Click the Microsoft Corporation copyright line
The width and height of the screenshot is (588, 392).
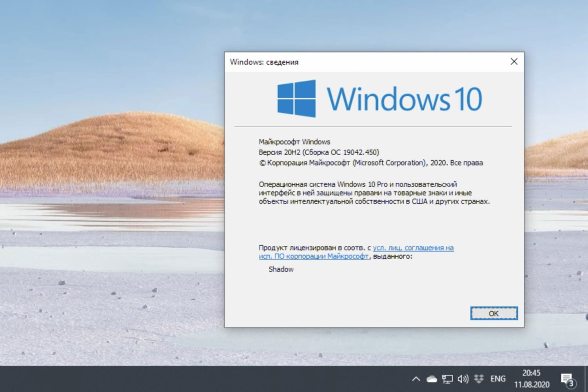370,163
